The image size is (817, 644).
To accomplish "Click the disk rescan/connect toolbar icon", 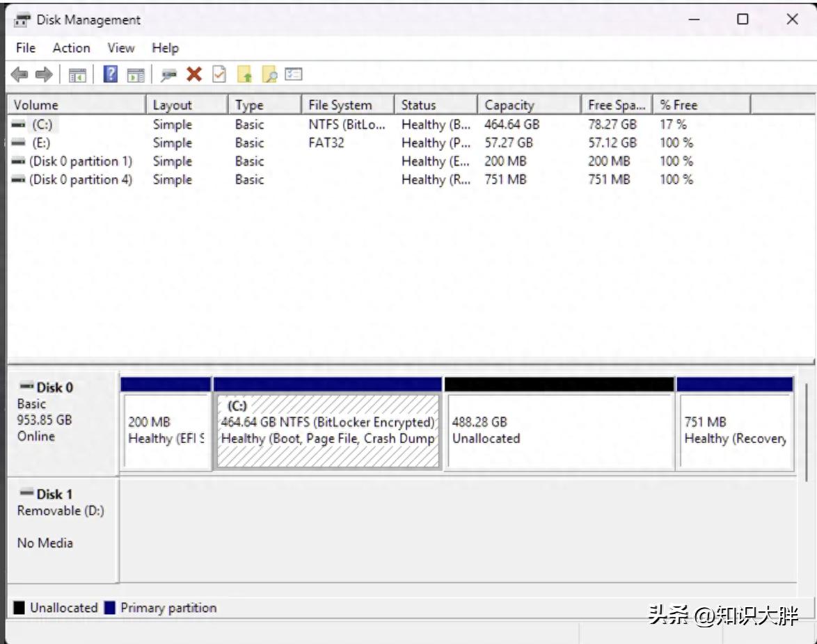I will (168, 76).
